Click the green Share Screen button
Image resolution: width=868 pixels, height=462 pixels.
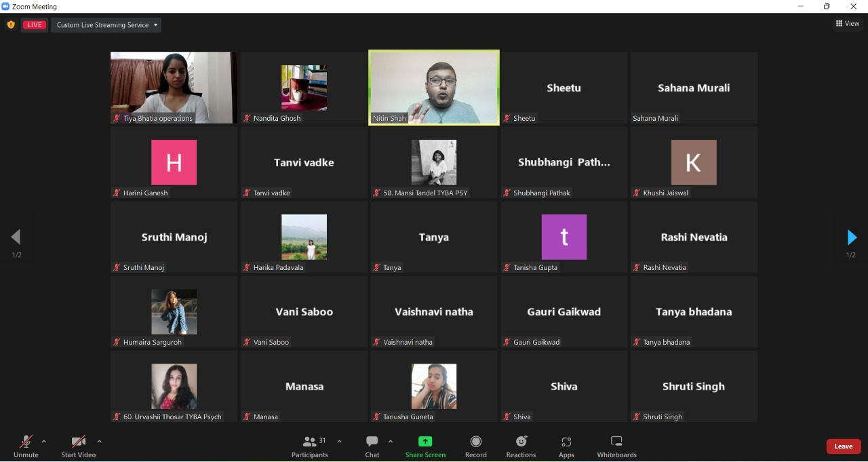(x=425, y=447)
